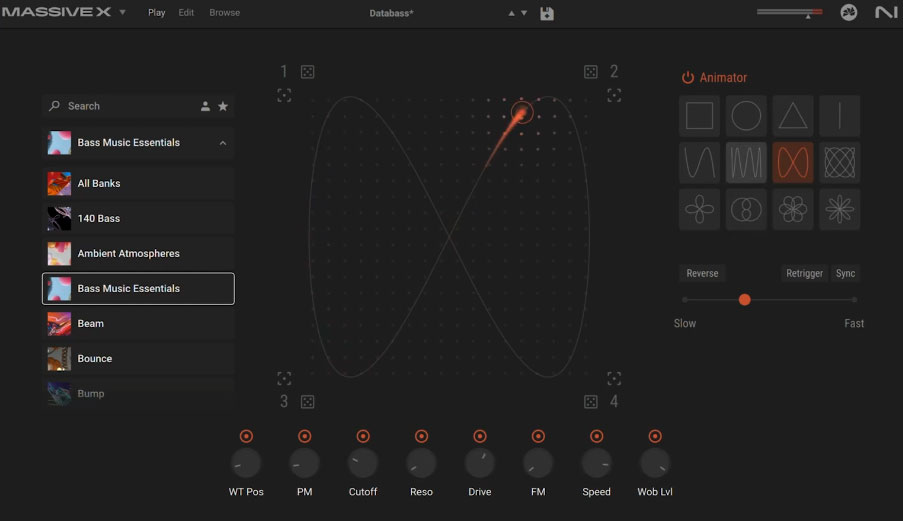
Task: Select the vertical line Animator shape
Action: point(840,116)
